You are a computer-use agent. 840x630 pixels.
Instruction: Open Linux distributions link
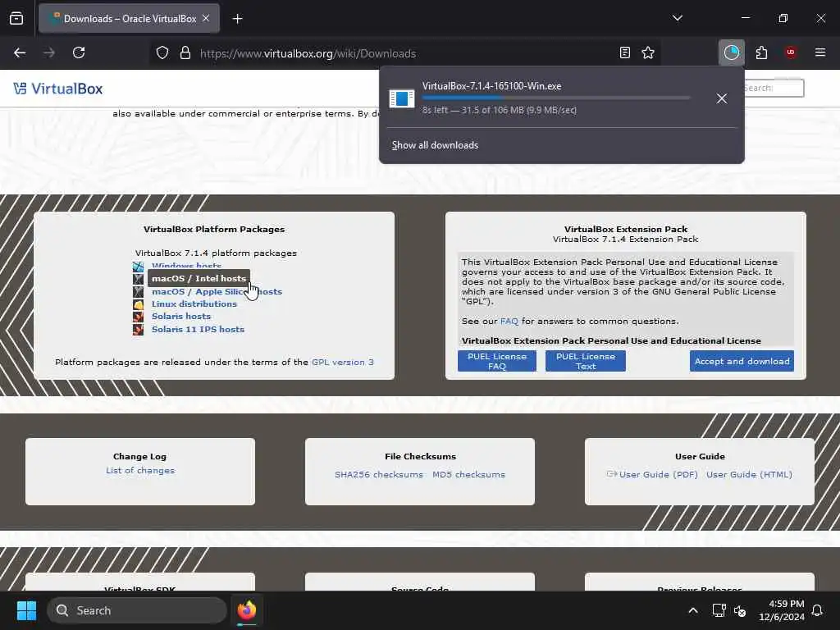[194, 304]
